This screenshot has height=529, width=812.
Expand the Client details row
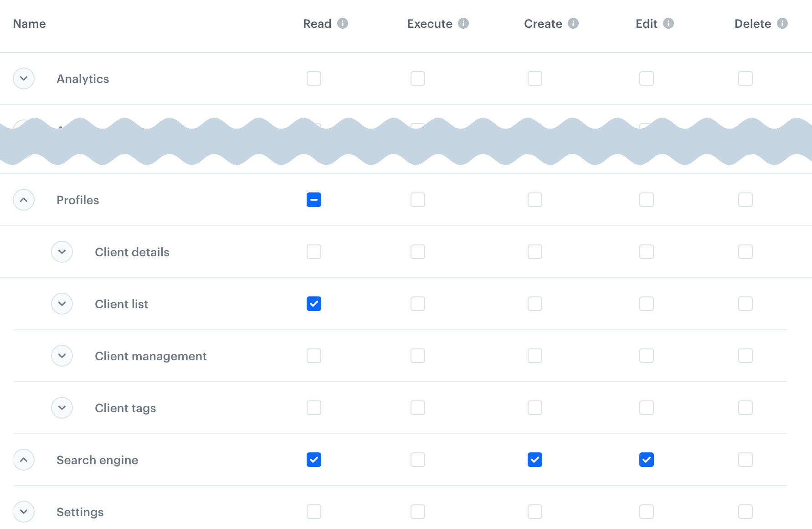point(62,252)
